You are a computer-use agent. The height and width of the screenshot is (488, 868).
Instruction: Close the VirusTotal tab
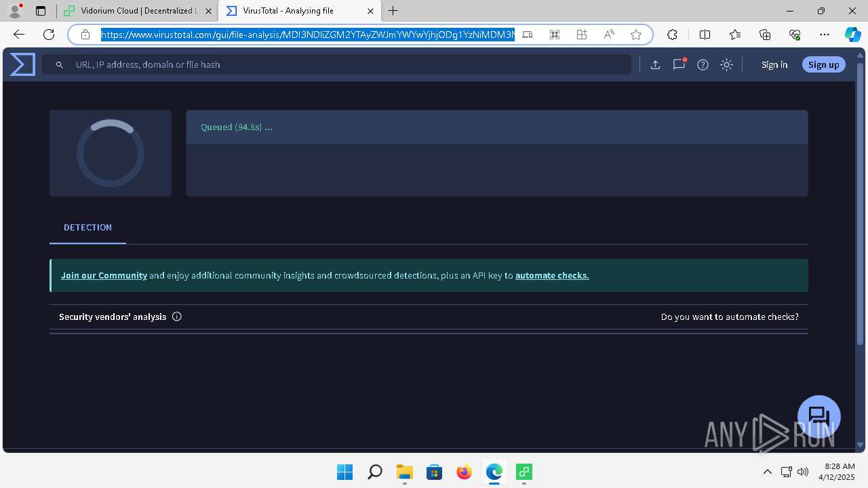click(370, 11)
